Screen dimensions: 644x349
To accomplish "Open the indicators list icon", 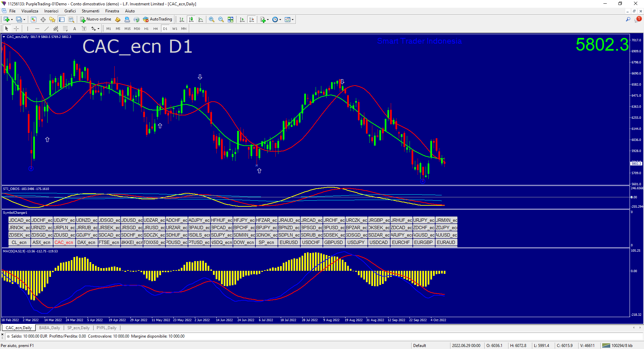I will point(263,19).
